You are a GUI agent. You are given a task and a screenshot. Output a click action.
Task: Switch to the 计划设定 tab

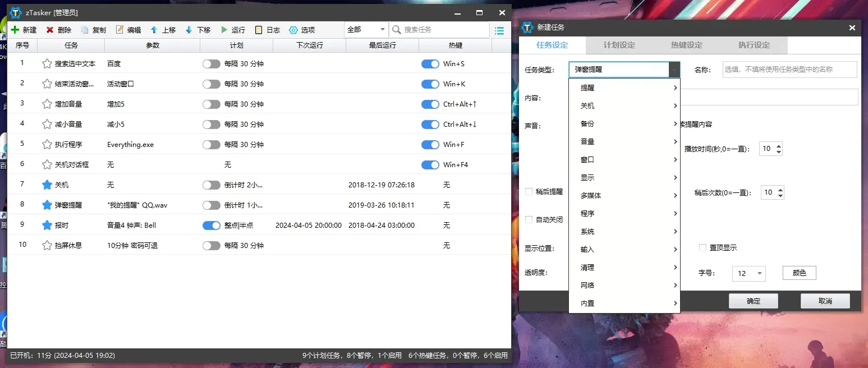coord(619,45)
